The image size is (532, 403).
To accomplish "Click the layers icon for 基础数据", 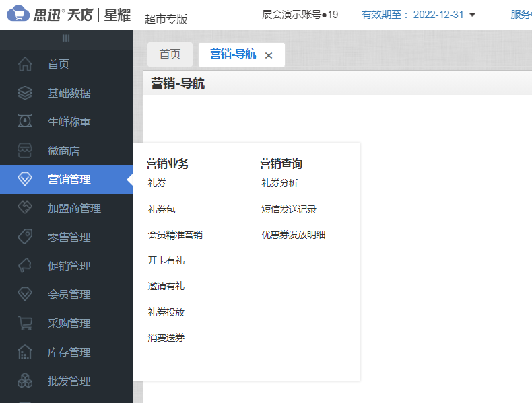I will 25,93.
